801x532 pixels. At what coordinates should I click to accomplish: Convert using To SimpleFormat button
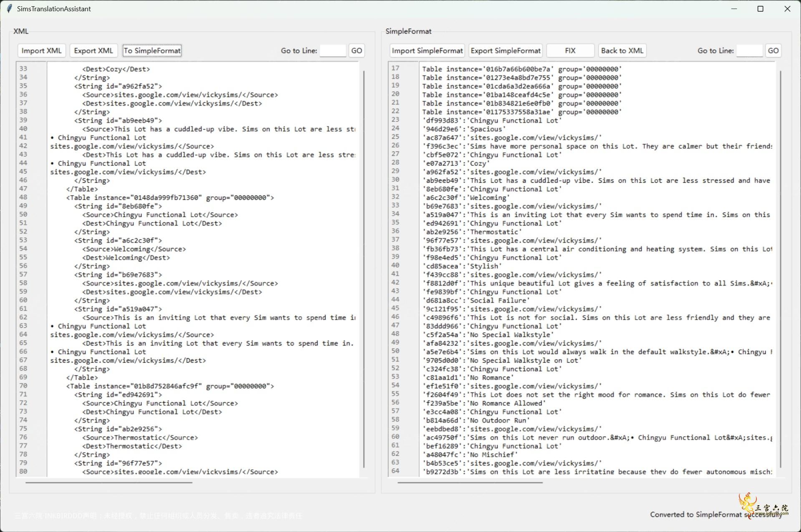point(152,50)
